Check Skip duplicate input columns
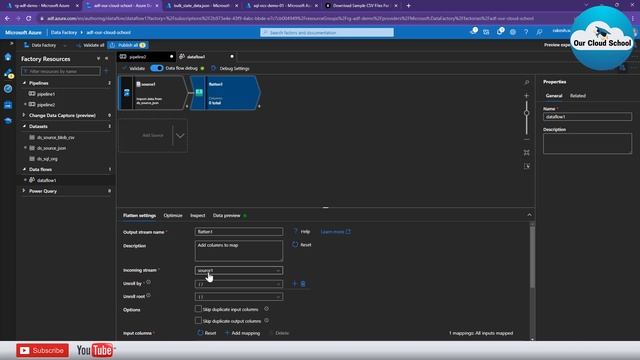The image size is (640, 360). click(x=198, y=309)
